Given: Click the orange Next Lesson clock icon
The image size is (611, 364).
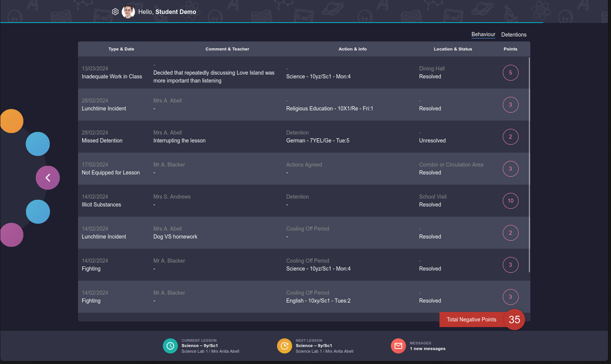Looking at the screenshot, I should point(285,346).
